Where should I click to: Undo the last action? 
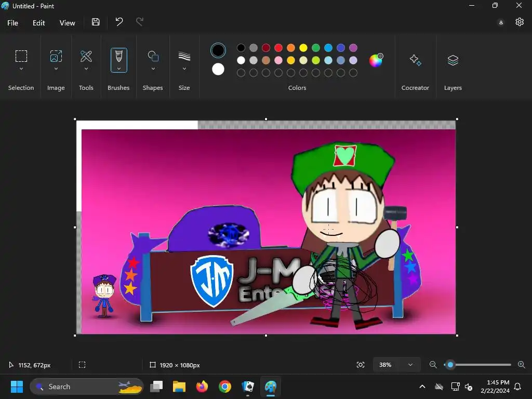119,22
